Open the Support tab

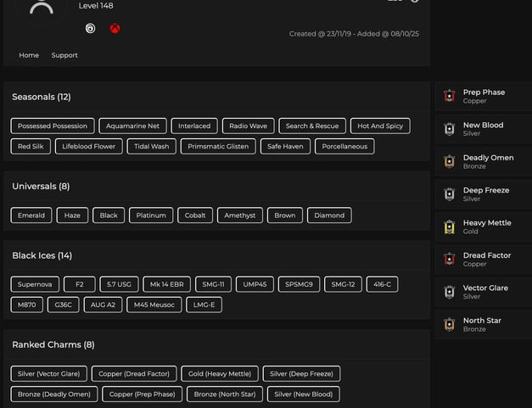64,55
